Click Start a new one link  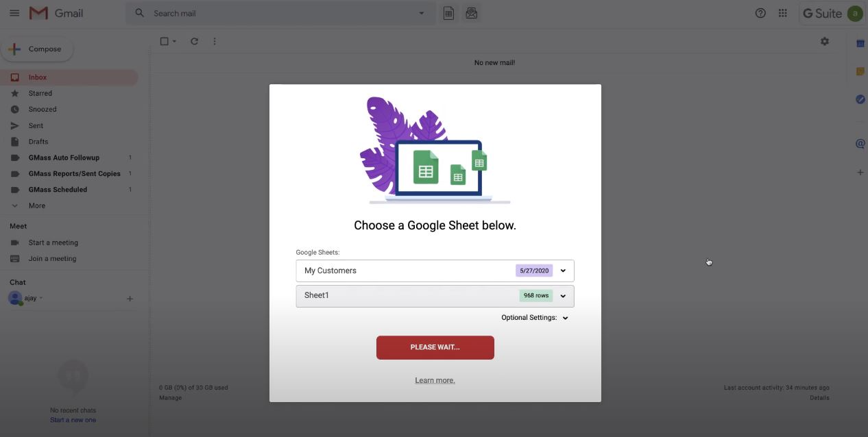[x=73, y=420]
